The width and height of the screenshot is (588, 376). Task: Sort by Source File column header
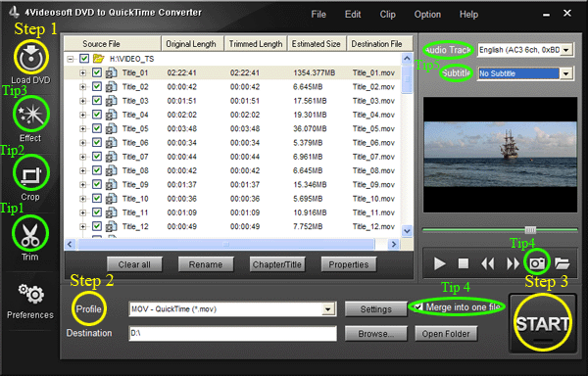click(x=113, y=43)
